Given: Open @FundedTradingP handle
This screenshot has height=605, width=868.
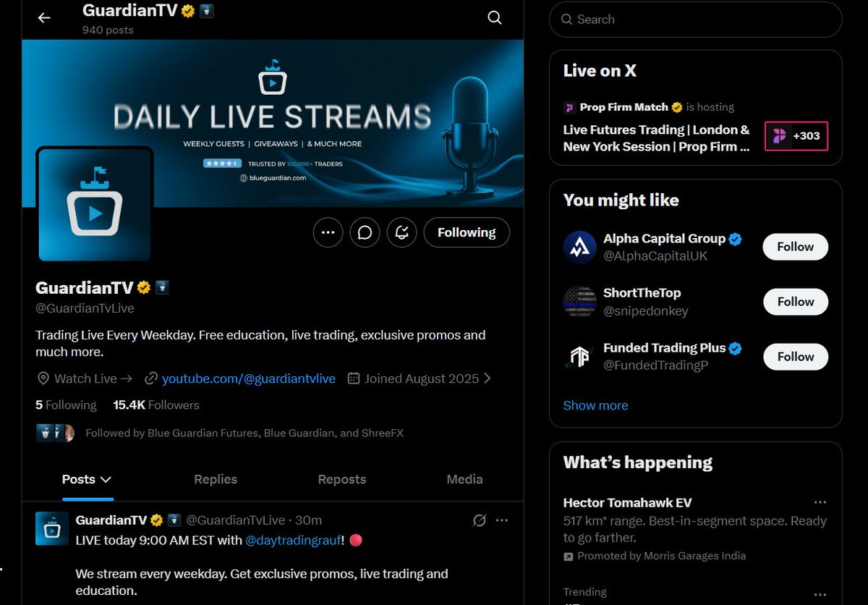Looking at the screenshot, I should pyautogui.click(x=655, y=365).
